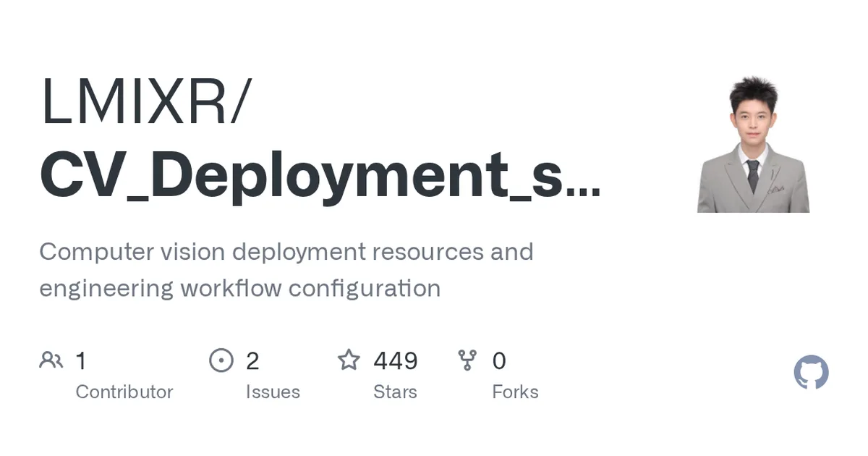Click the "Stars" label
Image resolution: width=868 pixels, height=456 pixels.
(395, 392)
